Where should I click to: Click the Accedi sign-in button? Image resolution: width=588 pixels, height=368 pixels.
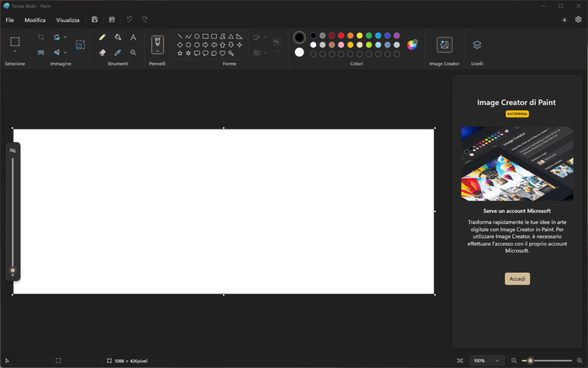click(517, 278)
